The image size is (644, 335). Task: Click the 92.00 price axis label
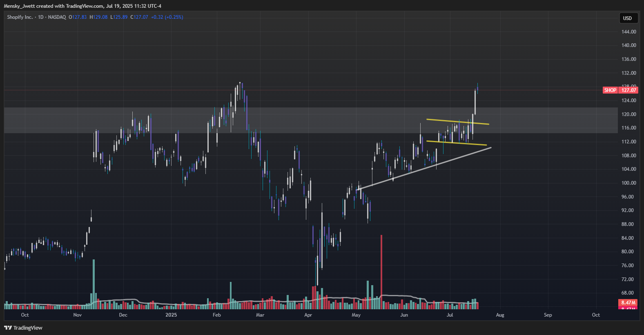628,210
